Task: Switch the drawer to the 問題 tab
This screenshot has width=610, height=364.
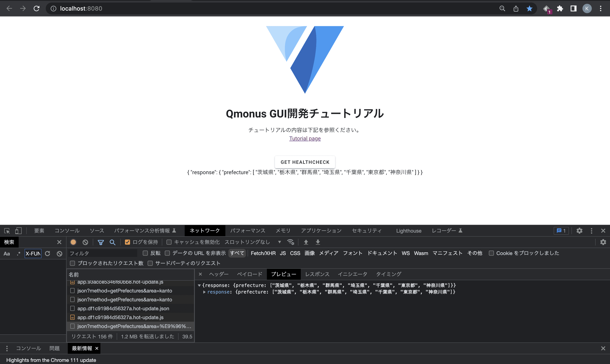Action: pos(54,349)
